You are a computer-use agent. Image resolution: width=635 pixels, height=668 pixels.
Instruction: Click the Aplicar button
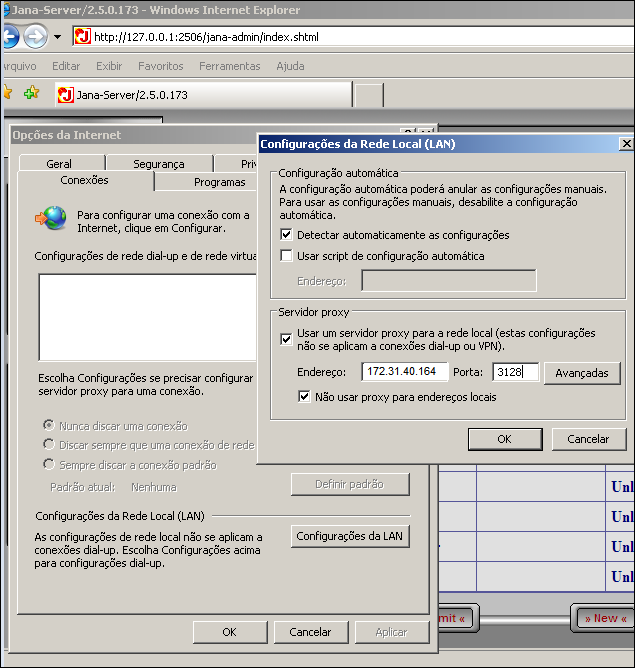(392, 632)
